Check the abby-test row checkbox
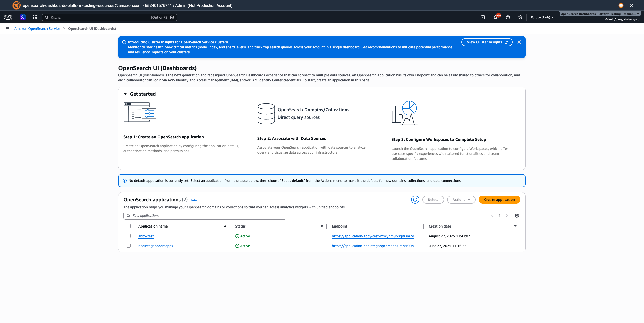 click(x=129, y=236)
